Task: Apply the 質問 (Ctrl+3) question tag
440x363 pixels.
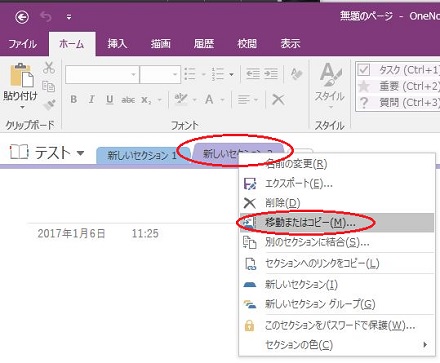Action: point(398,103)
